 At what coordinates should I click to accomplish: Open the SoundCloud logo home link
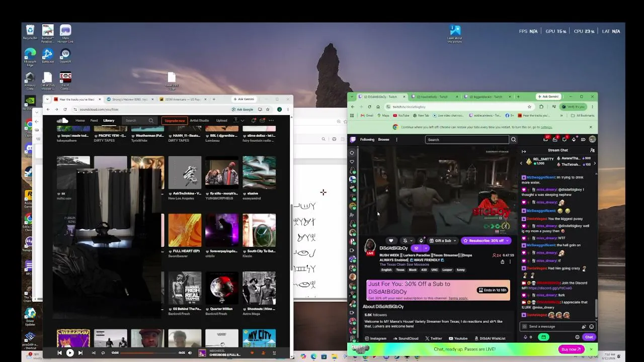click(62, 121)
